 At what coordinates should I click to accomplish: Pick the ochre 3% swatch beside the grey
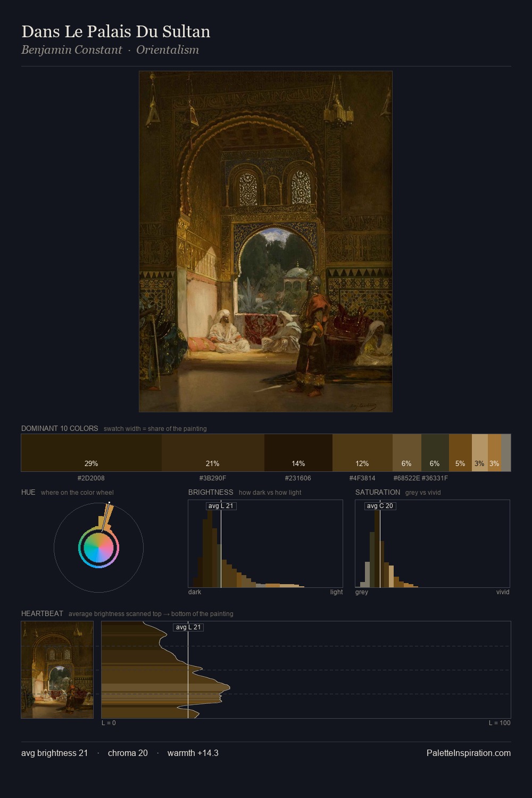coord(494,453)
